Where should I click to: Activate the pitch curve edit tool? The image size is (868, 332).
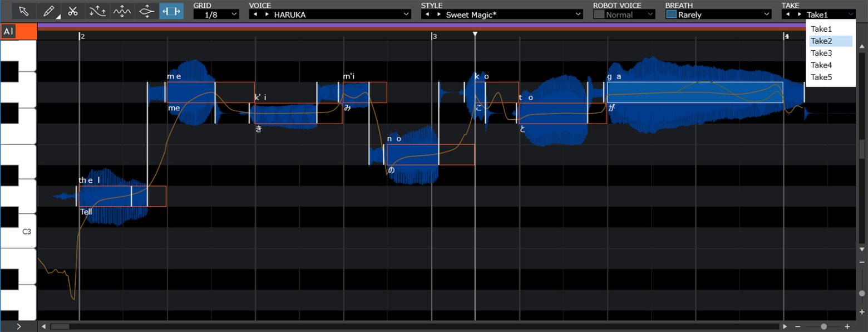pyautogui.click(x=97, y=11)
